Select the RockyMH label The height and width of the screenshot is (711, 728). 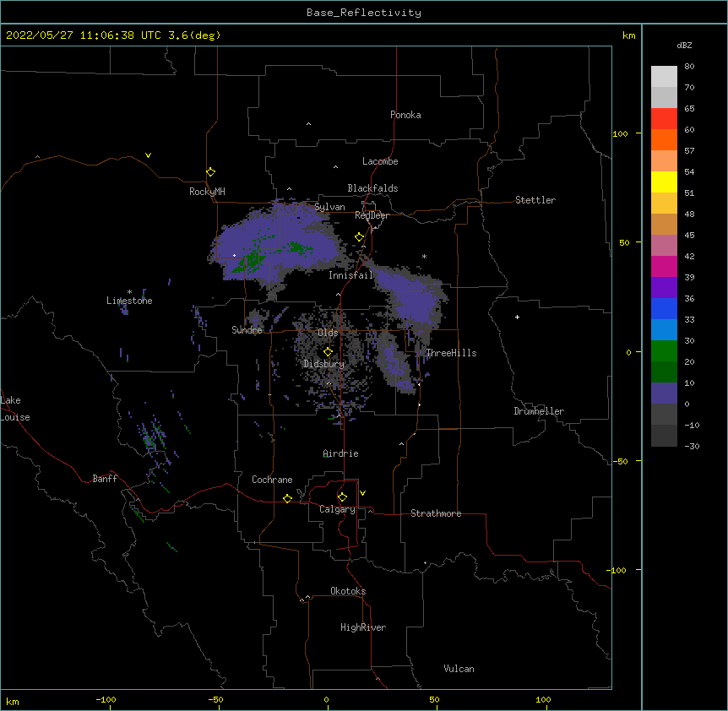207,192
